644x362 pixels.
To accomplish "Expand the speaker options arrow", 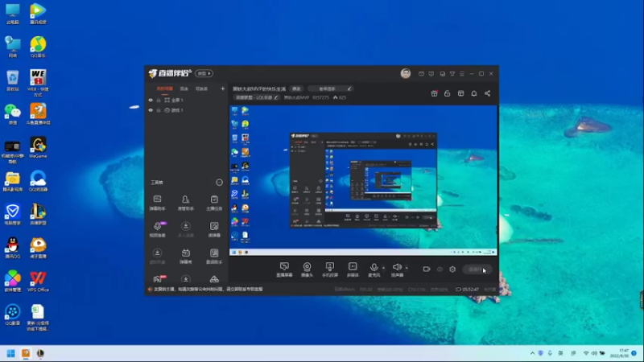I will [x=407, y=268].
